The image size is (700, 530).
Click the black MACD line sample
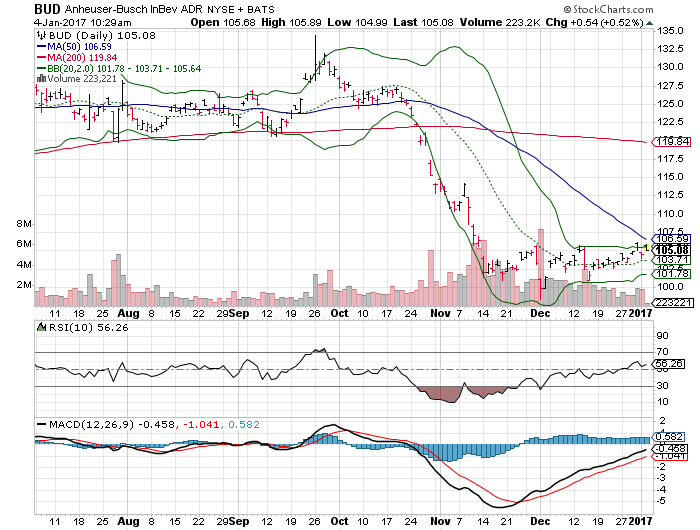coord(42,424)
